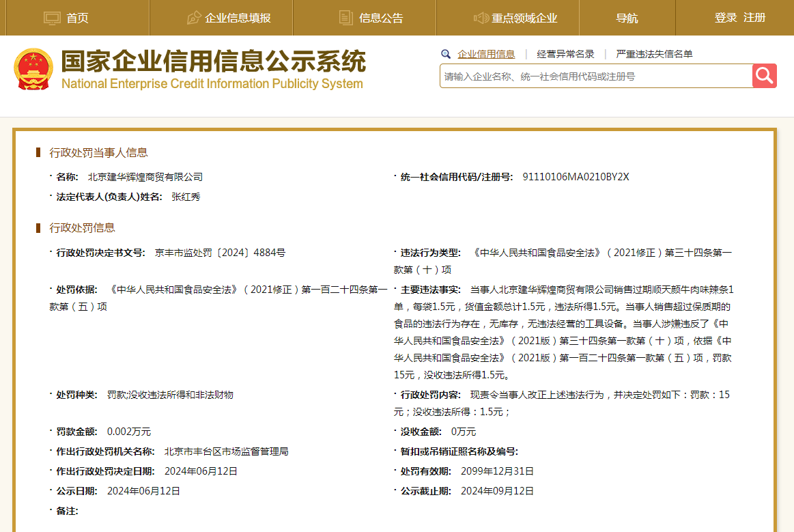
Task: Click publicity end date 2024年09月12日
Action: 497,491
